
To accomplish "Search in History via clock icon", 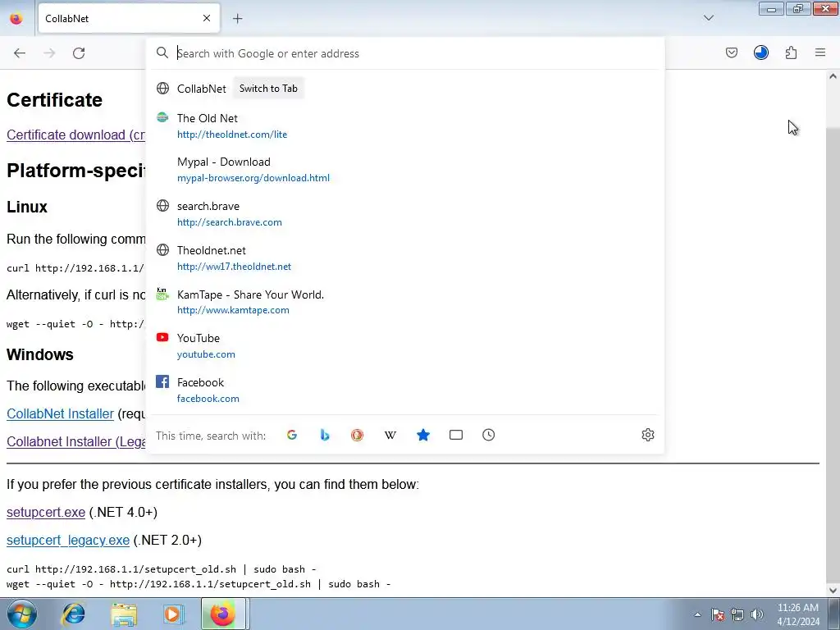I will pos(489,435).
